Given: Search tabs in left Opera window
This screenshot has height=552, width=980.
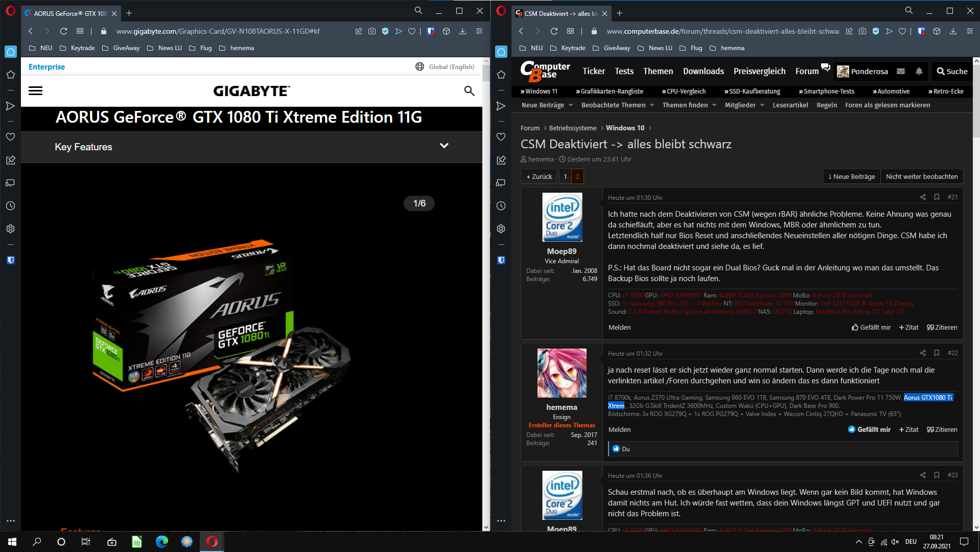Looking at the screenshot, I should pos(418,11).
